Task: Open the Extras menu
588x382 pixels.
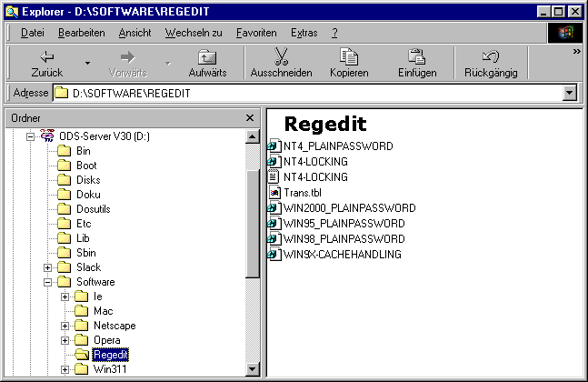Action: 304,33
